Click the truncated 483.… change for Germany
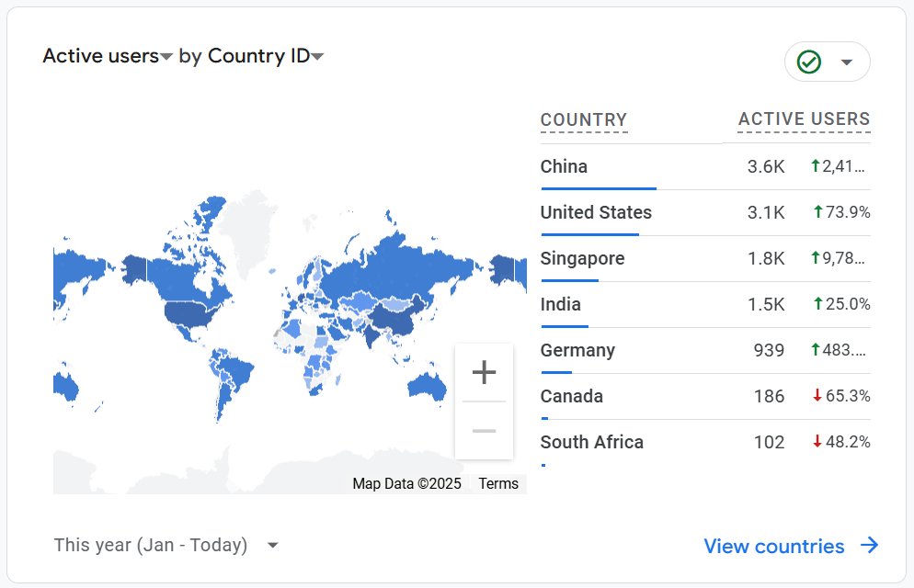914x588 pixels. coord(839,350)
